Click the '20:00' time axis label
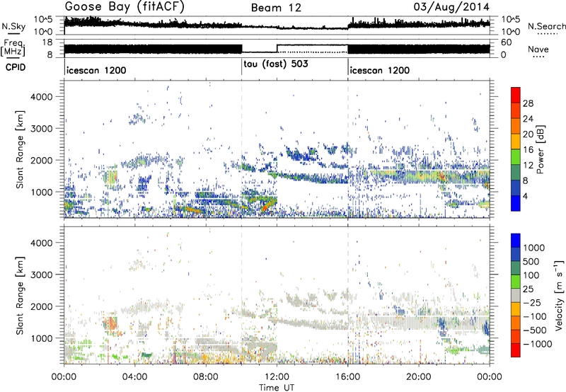Screen dimensions: 566x392 419,377
